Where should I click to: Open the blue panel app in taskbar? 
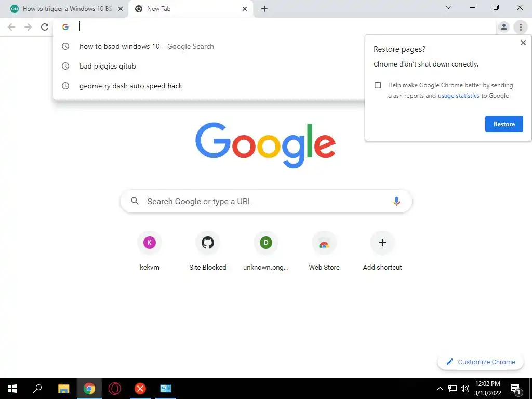[x=166, y=389]
